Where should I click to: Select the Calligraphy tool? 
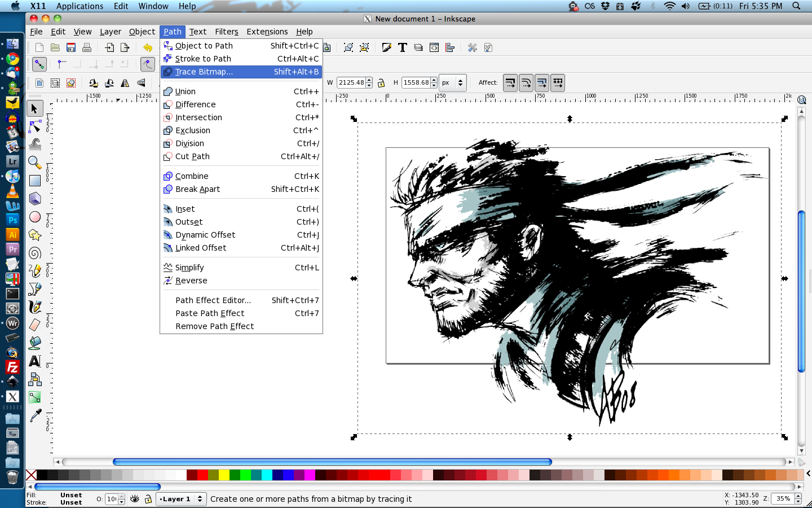[34, 307]
